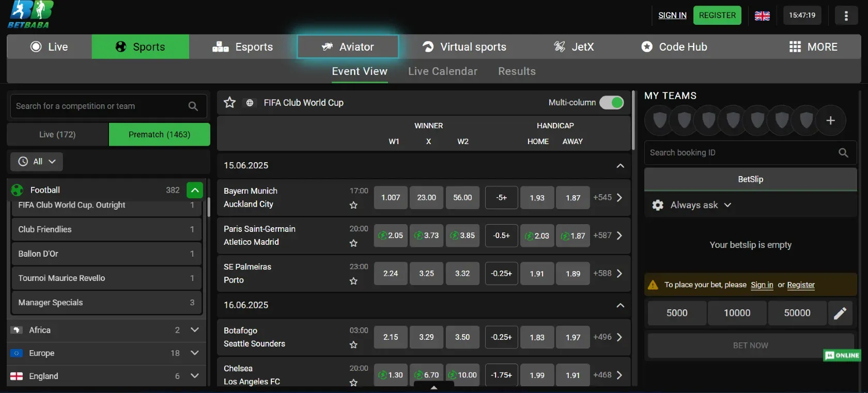Image resolution: width=868 pixels, height=393 pixels.
Task: Click the booking ID search magnifier
Action: pos(843,152)
